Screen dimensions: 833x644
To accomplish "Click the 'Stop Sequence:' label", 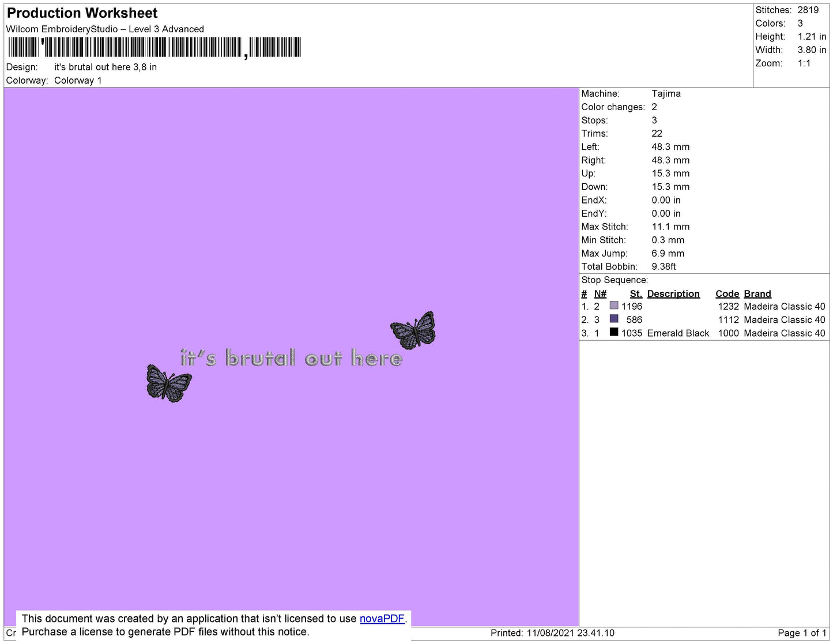I will coord(615,280).
